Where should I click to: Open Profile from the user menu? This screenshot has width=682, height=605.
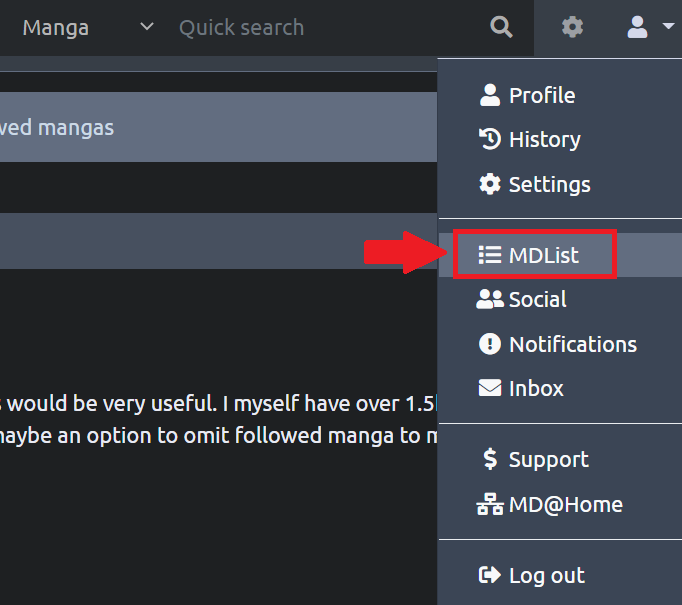point(541,95)
